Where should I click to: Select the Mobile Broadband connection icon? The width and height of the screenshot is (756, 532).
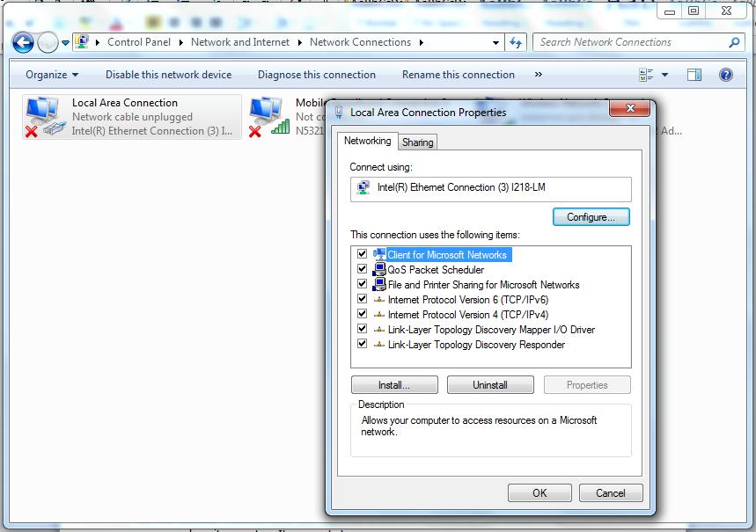269,117
